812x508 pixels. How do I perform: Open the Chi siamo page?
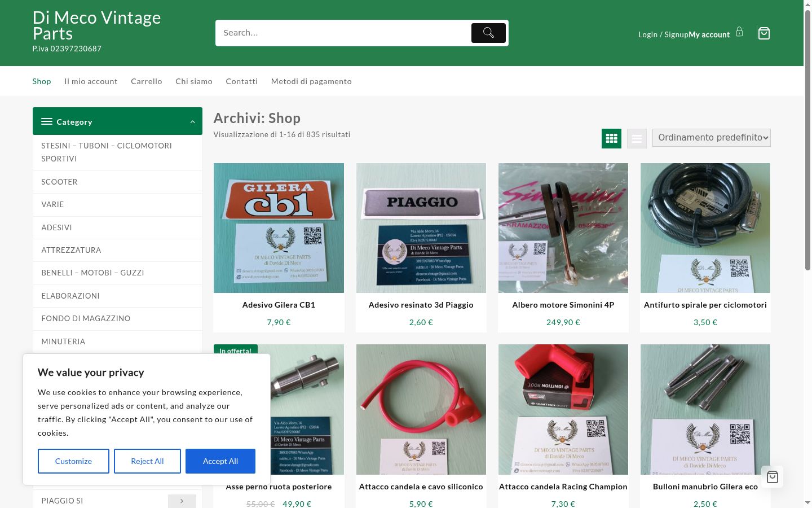tap(194, 81)
